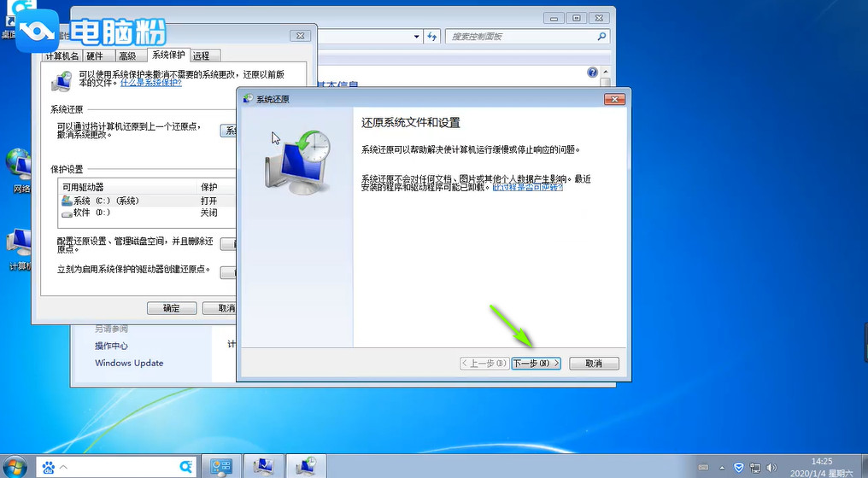Open Windows Update link in Control Panel
The width and height of the screenshot is (868, 478).
point(129,363)
